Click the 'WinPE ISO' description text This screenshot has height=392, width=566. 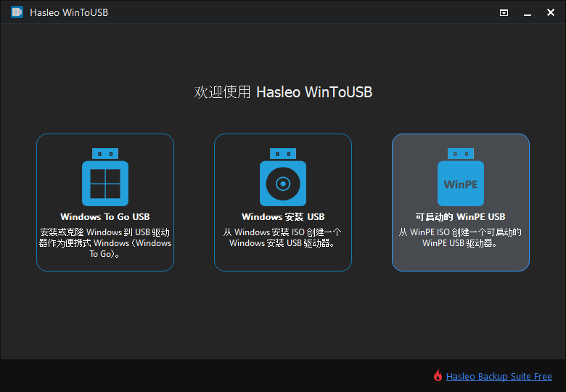[460, 237]
